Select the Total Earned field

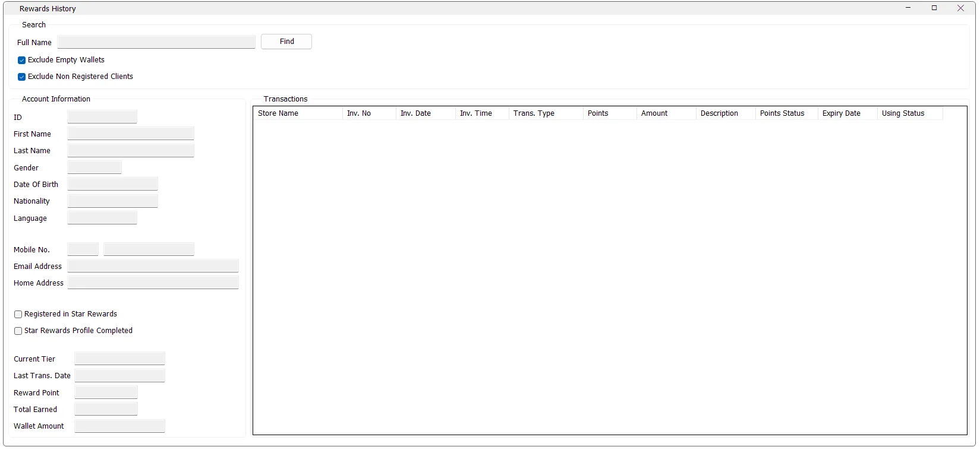click(x=106, y=409)
